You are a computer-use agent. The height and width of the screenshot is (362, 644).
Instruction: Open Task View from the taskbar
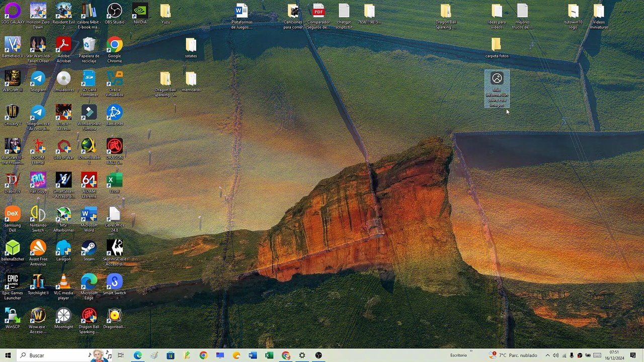pos(121,355)
